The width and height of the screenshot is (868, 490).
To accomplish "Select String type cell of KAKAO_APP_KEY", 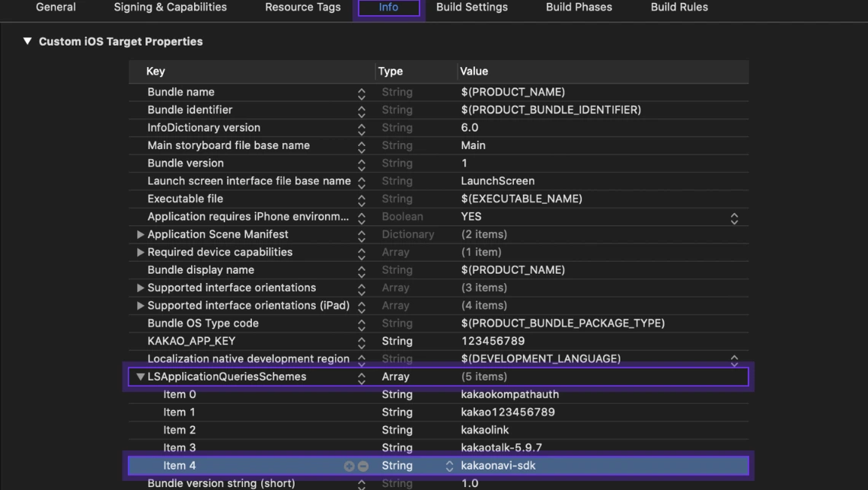I will 397,341.
